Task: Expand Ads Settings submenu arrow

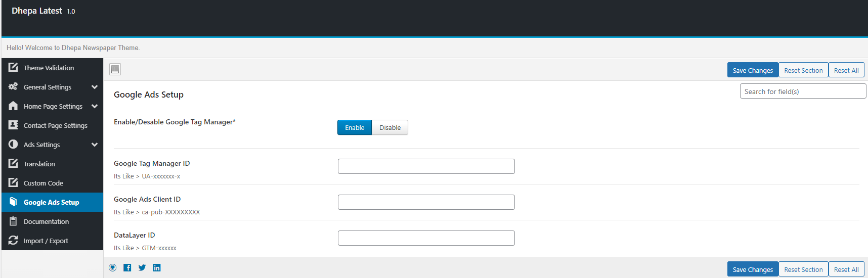Action: pyautogui.click(x=95, y=145)
